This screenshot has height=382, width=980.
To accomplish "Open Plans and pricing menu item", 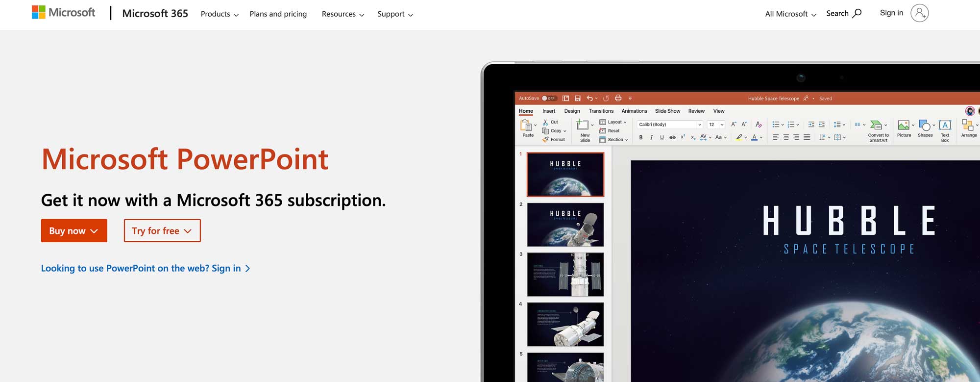I will click(x=278, y=14).
